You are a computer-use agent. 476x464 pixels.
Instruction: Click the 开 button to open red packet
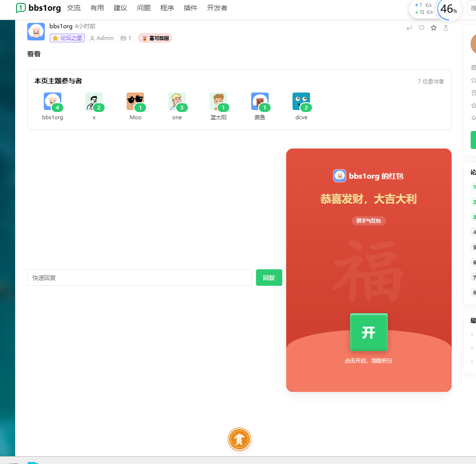click(x=369, y=332)
